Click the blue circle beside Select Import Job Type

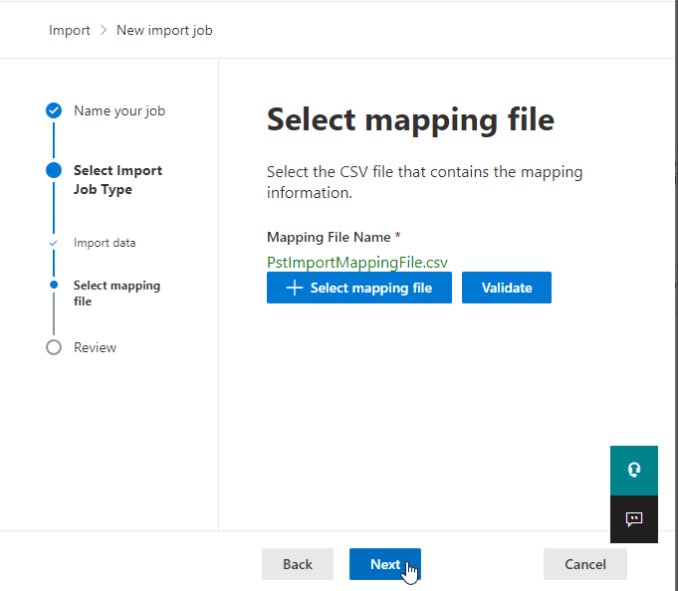54,171
